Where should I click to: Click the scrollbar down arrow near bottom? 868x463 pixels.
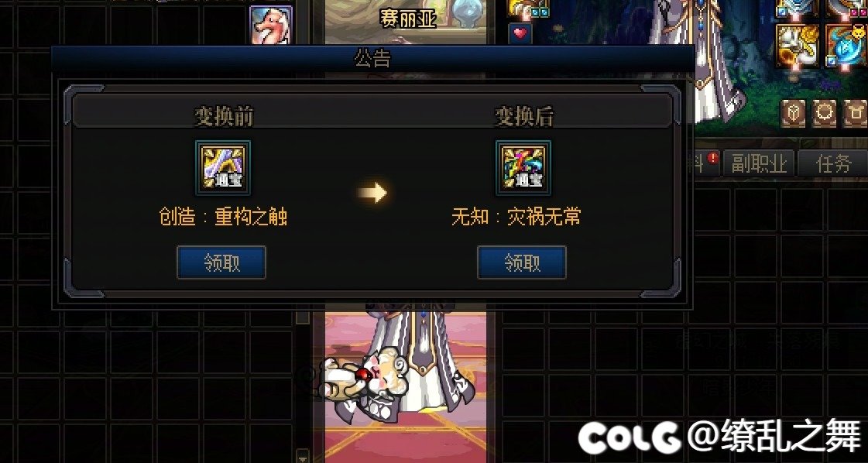302,457
